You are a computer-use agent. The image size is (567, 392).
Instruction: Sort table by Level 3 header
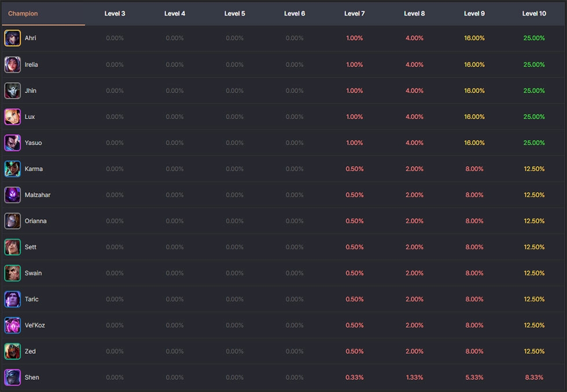115,13
